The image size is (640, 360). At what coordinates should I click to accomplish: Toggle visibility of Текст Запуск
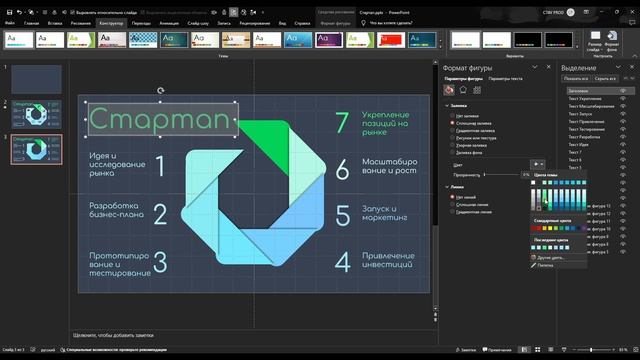(623, 114)
